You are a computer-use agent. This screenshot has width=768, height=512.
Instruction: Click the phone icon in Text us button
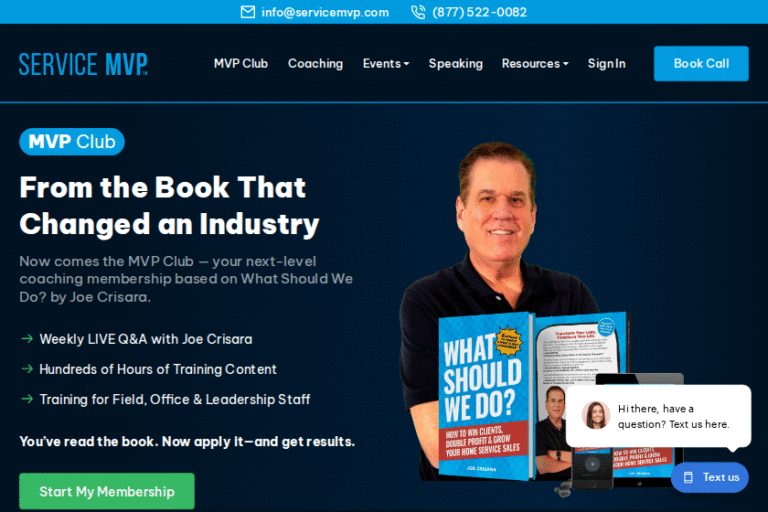688,477
